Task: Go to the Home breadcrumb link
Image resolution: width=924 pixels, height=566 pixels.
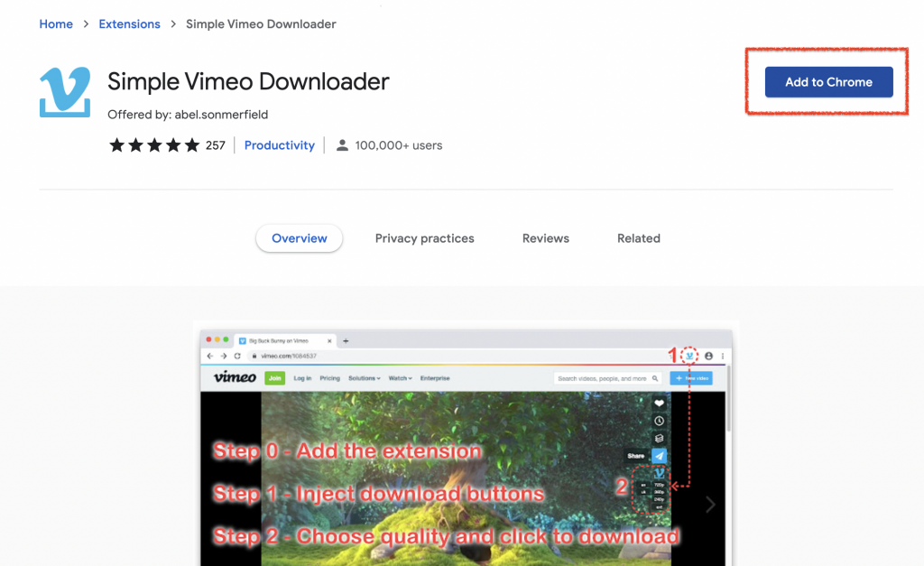Action: (x=56, y=24)
